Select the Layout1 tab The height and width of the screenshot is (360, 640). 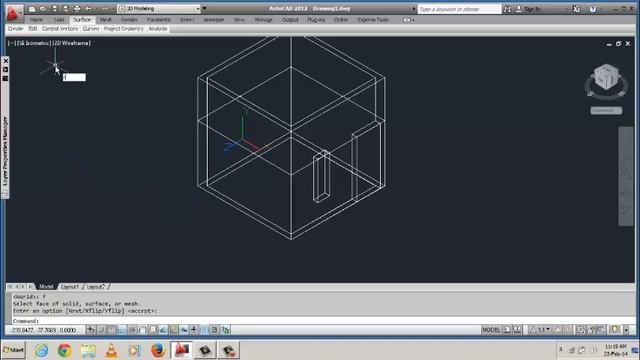coord(69,287)
